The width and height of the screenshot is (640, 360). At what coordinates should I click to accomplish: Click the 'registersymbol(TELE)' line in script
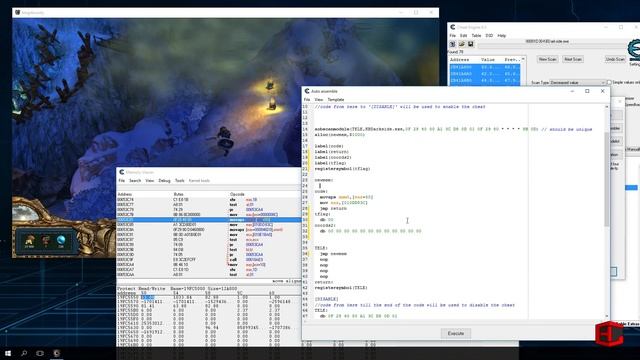point(341,288)
